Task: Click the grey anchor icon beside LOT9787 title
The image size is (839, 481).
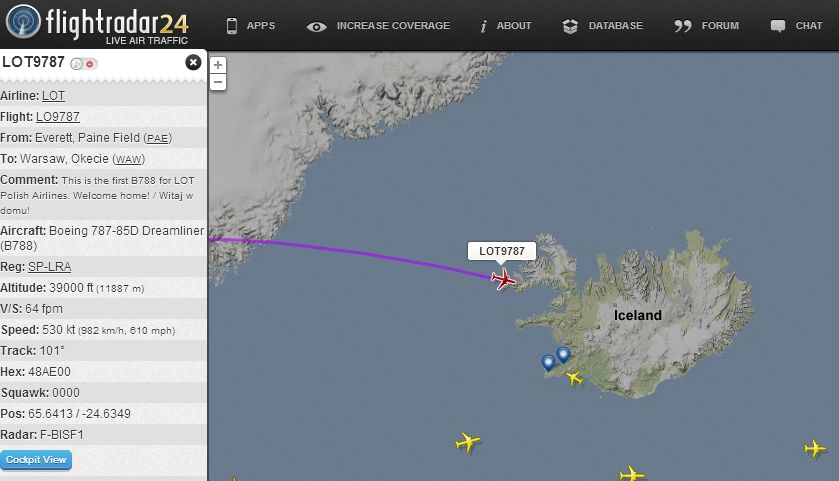Action: point(77,64)
